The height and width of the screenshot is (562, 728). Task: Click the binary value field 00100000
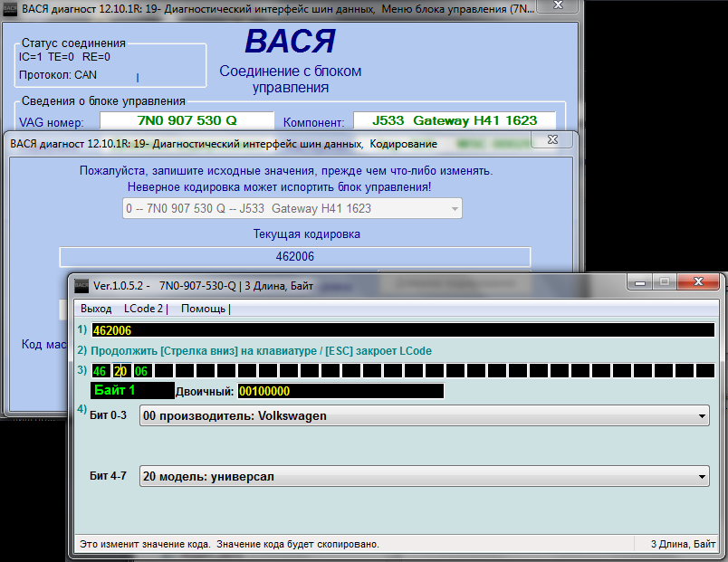click(340, 391)
